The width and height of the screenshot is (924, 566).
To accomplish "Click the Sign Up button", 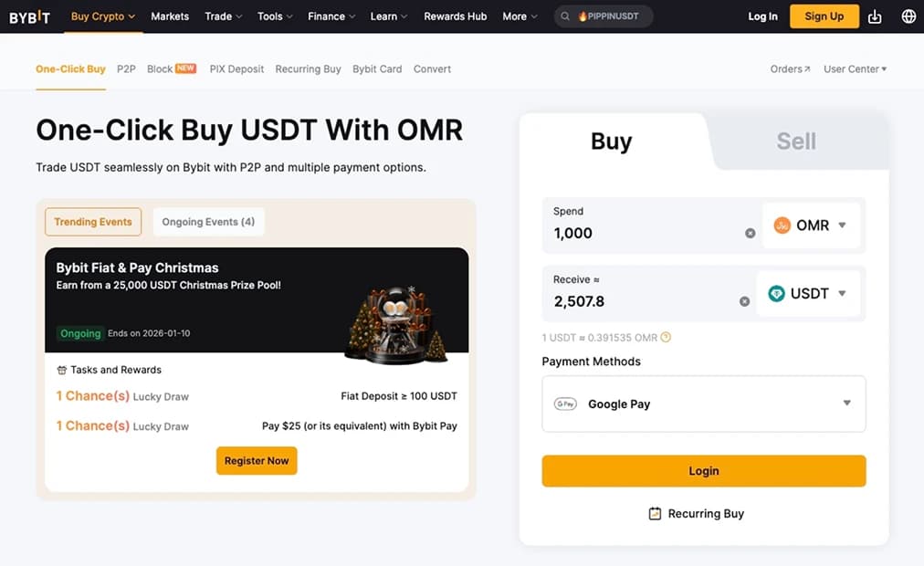I will click(x=824, y=16).
